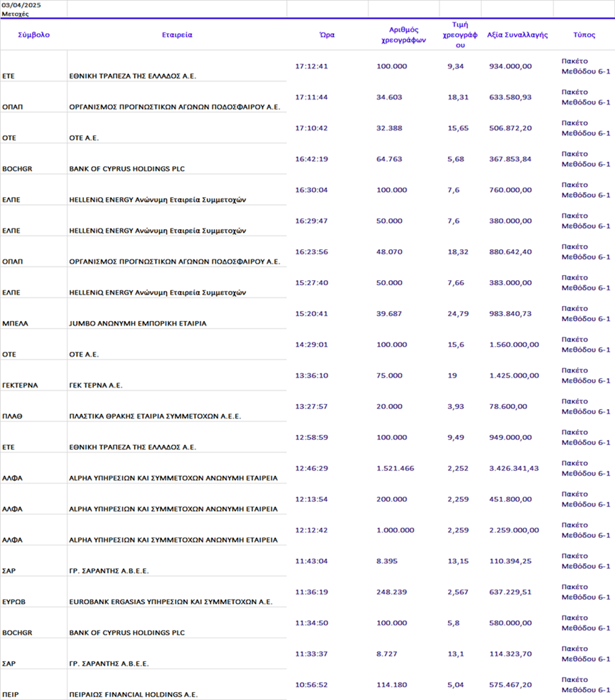The height and width of the screenshot is (700, 615).
Task: Select quantity cell 8.727
Action: coord(387,654)
